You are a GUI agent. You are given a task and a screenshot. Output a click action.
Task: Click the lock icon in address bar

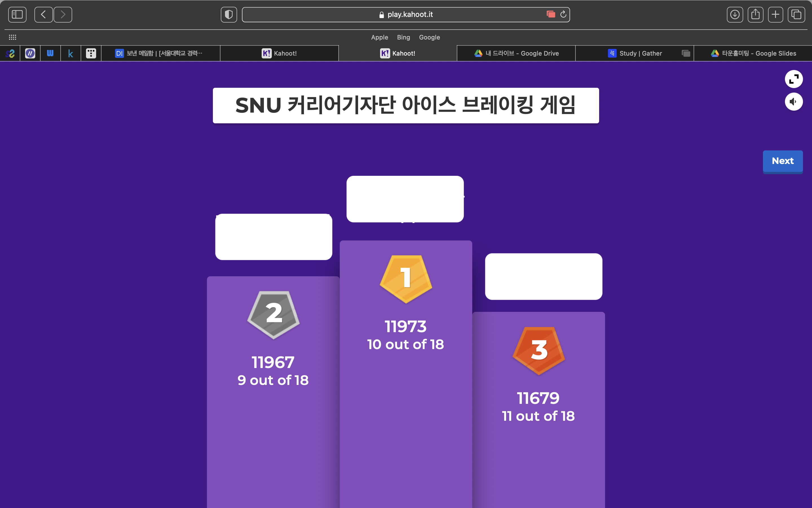381,15
